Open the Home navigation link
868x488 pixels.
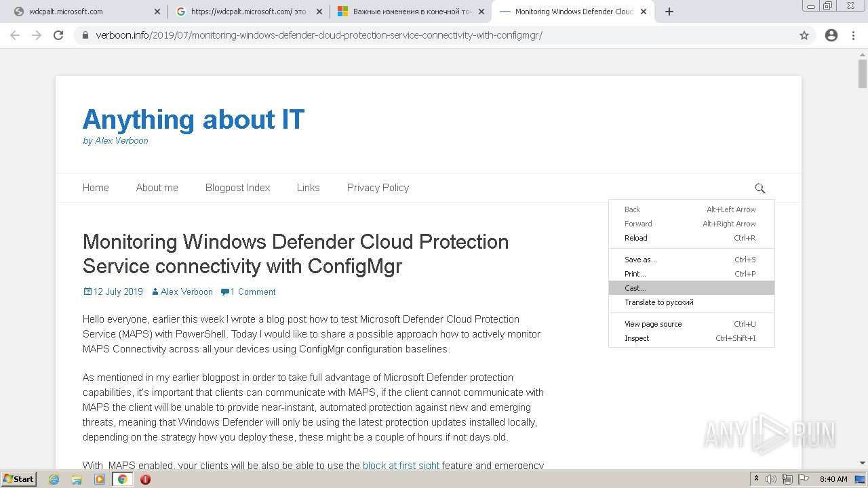96,188
